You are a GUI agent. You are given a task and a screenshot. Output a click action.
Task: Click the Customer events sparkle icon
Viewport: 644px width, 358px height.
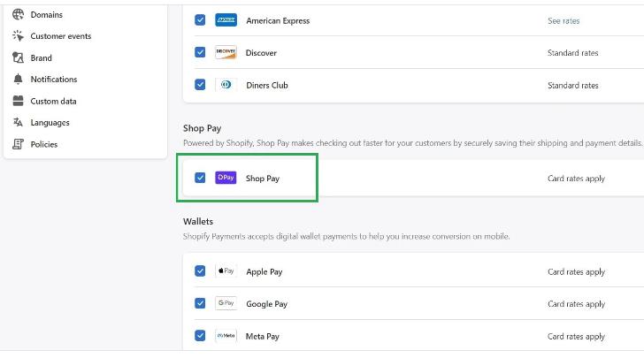[18, 36]
